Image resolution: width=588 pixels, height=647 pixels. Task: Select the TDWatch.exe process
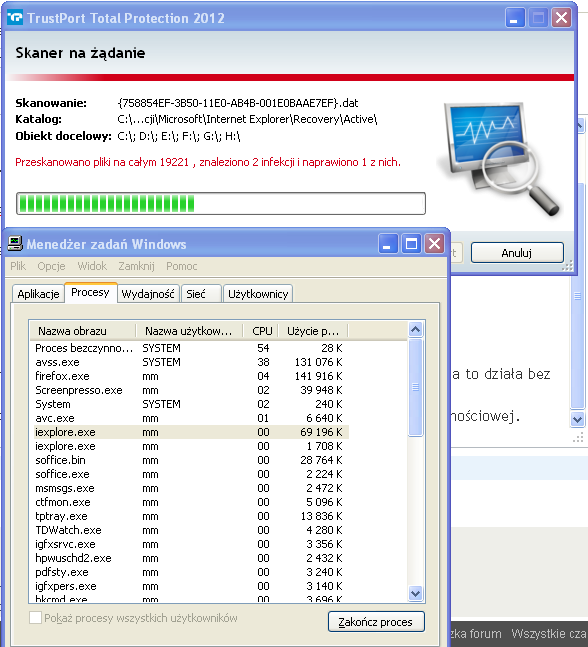(189, 530)
